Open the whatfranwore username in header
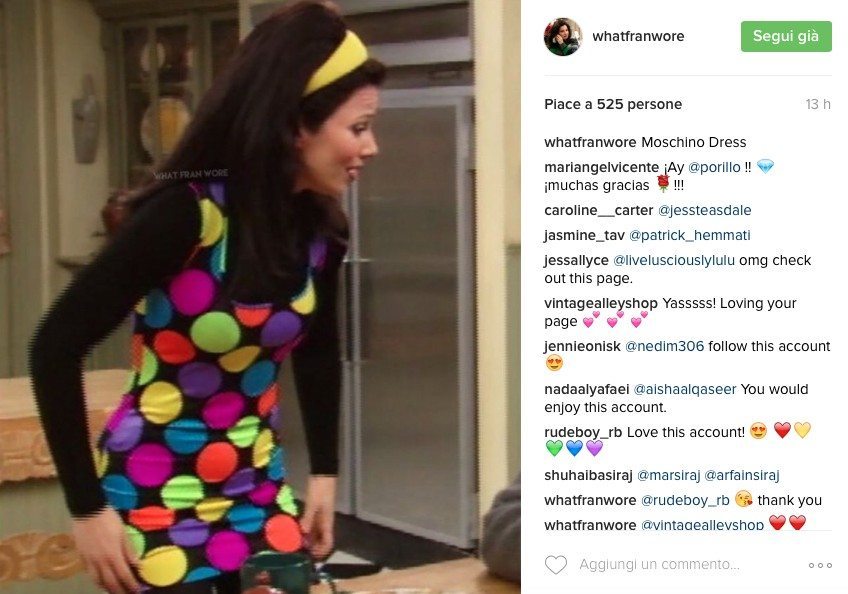This screenshot has width=848, height=594. (638, 36)
